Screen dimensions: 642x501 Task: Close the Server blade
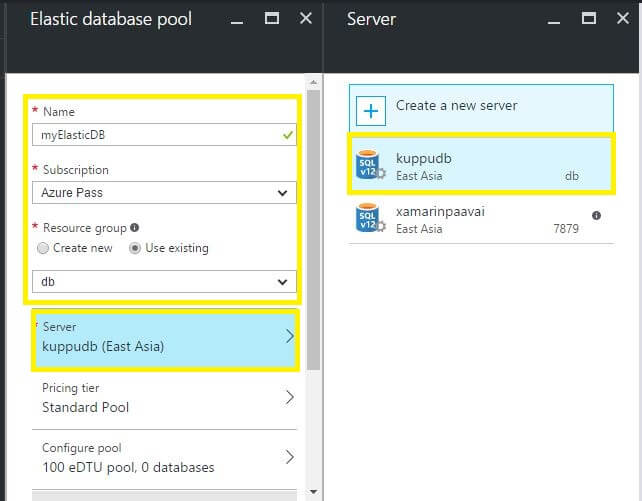click(x=623, y=18)
